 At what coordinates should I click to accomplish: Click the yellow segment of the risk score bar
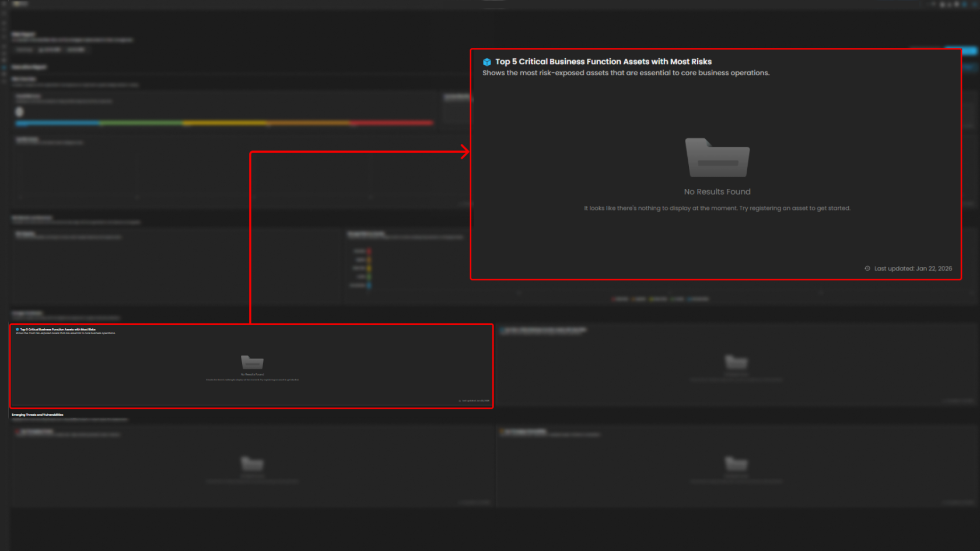(x=225, y=123)
